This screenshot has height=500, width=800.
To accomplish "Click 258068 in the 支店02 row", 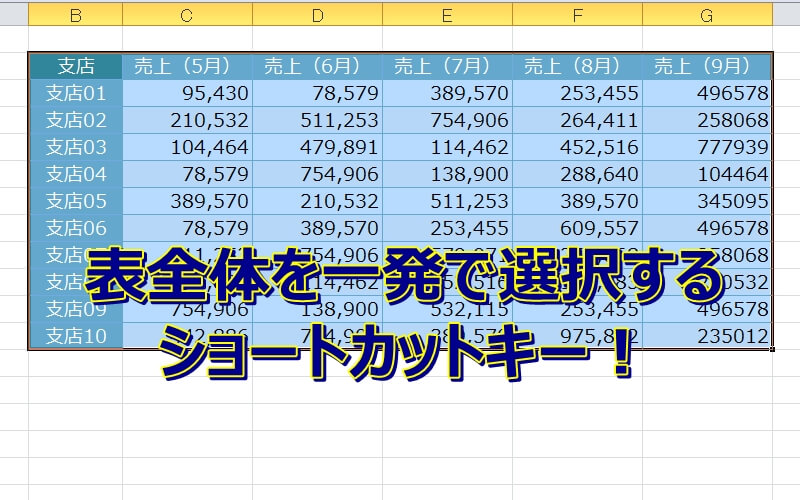I will click(x=707, y=120).
